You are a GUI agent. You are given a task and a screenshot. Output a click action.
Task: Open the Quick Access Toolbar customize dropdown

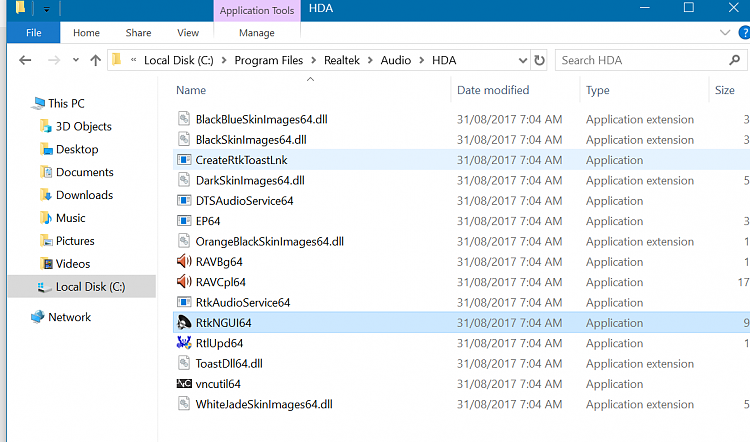pyautogui.click(x=46, y=9)
